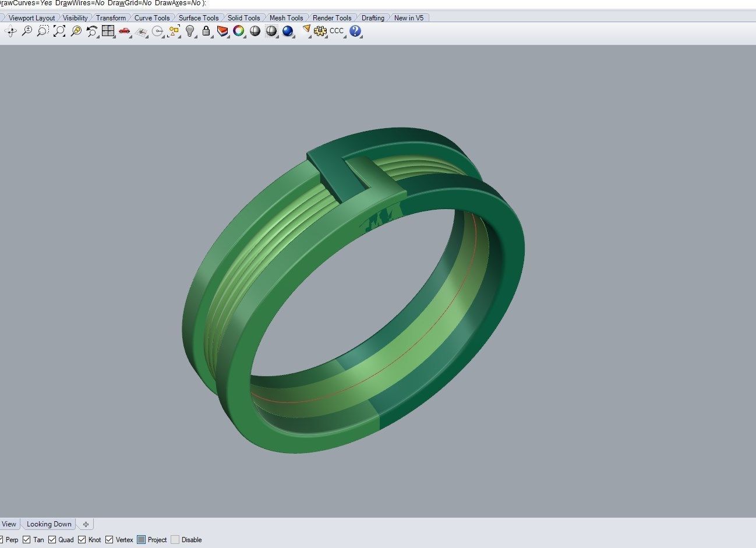
Task: Click the CCC toolbar button
Action: [x=337, y=31]
